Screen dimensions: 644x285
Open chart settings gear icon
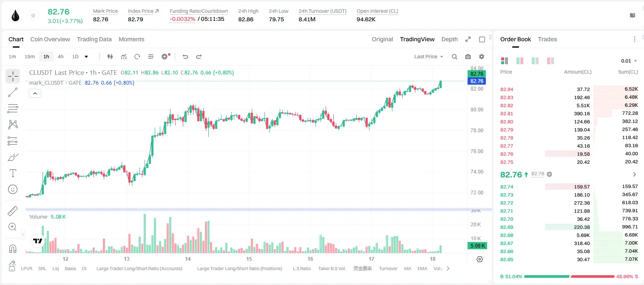pos(482,57)
